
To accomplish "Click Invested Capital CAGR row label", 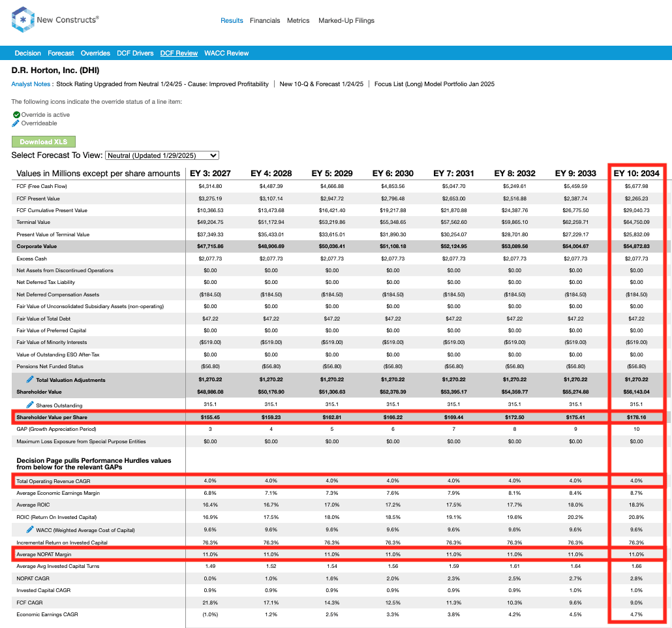I will (x=43, y=590).
